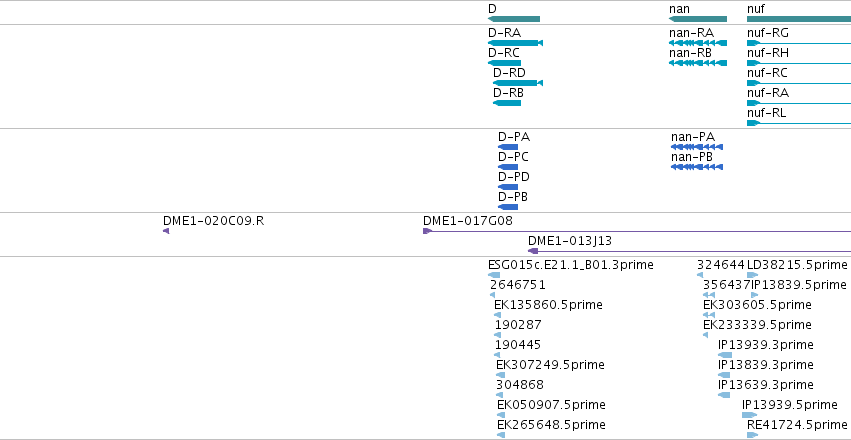Select the DME1-017G08 feature

click(637, 231)
